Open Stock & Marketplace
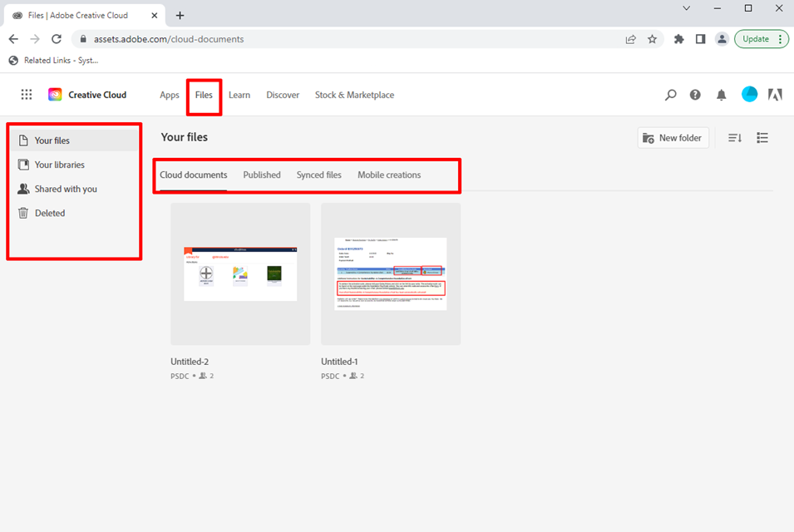Image resolution: width=794 pixels, height=532 pixels. coord(354,95)
